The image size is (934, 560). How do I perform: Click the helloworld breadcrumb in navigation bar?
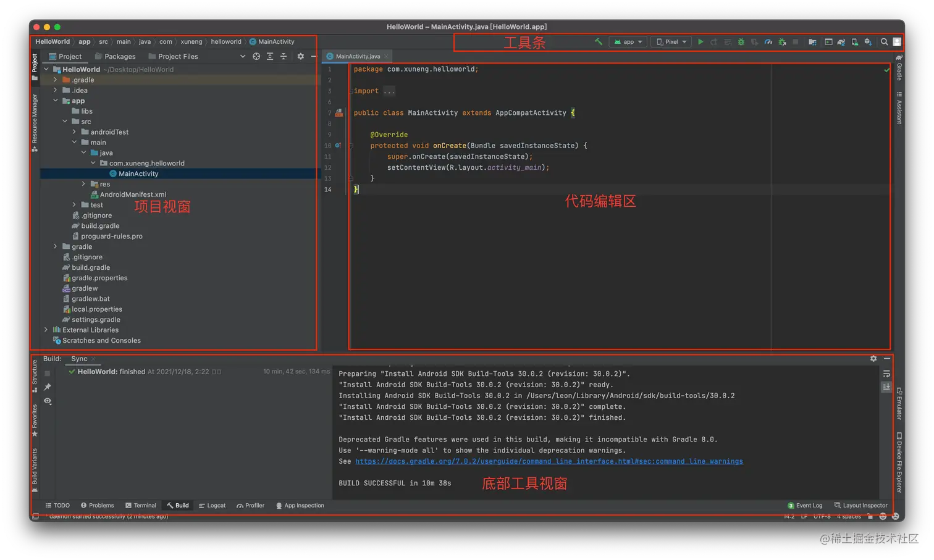(226, 41)
